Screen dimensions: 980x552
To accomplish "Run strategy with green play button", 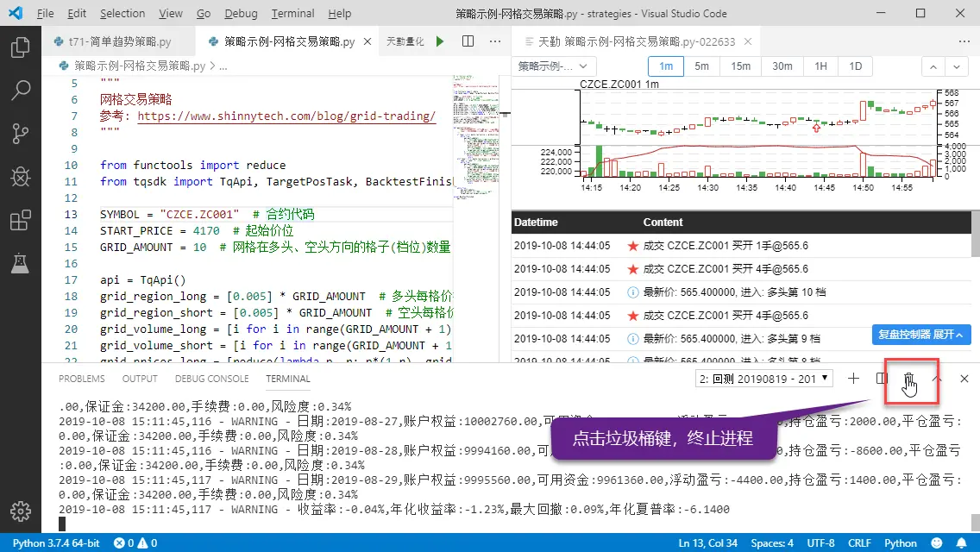I will tap(440, 41).
